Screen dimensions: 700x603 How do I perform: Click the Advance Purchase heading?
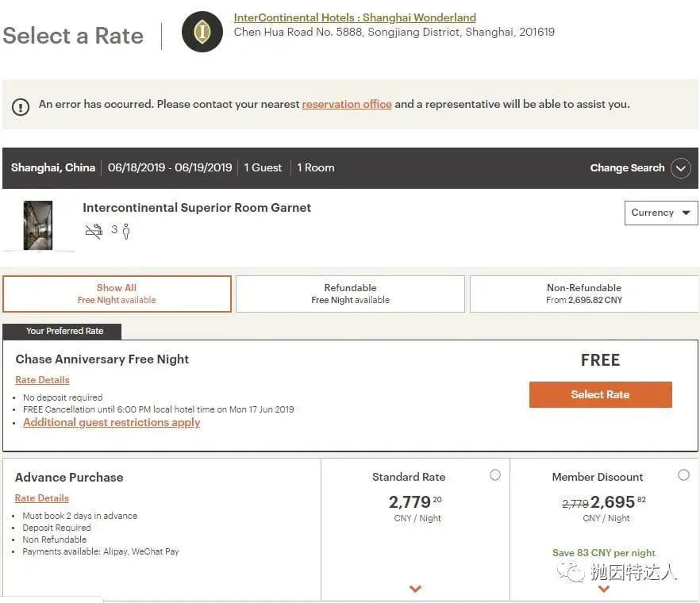pos(69,478)
